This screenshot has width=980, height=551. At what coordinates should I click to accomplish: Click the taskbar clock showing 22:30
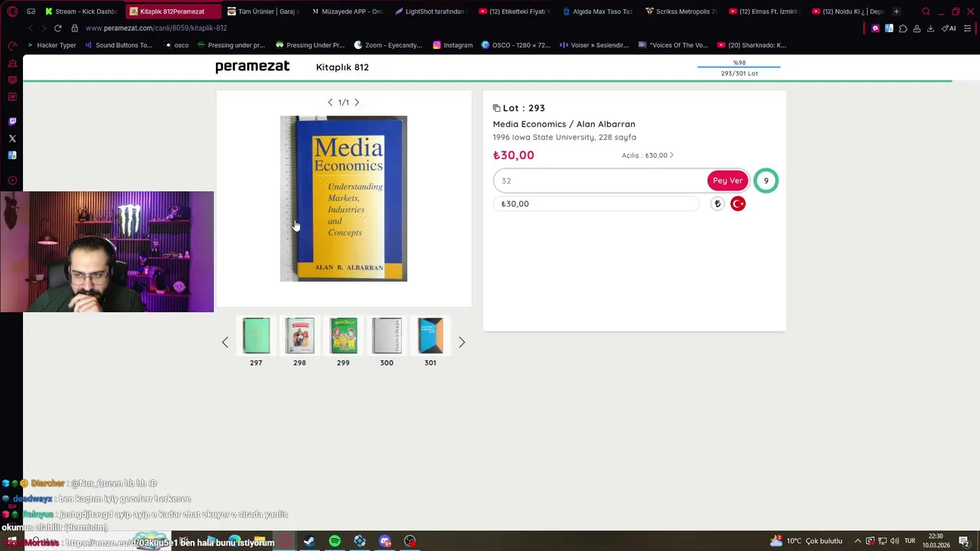[x=936, y=541]
